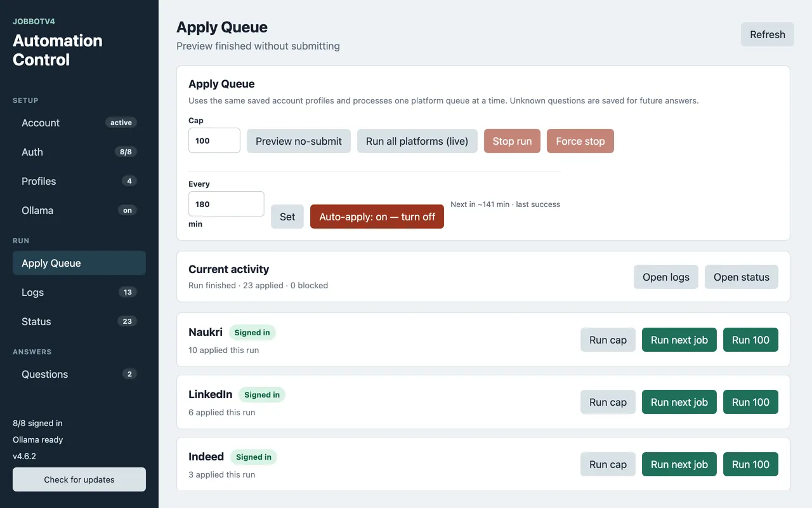Turn off Auto-apply toggle button

pyautogui.click(x=377, y=217)
